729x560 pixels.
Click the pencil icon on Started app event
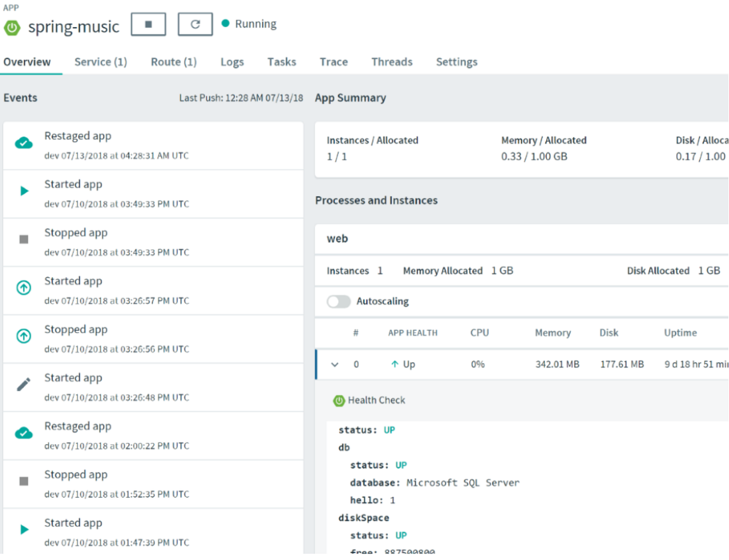coord(23,384)
